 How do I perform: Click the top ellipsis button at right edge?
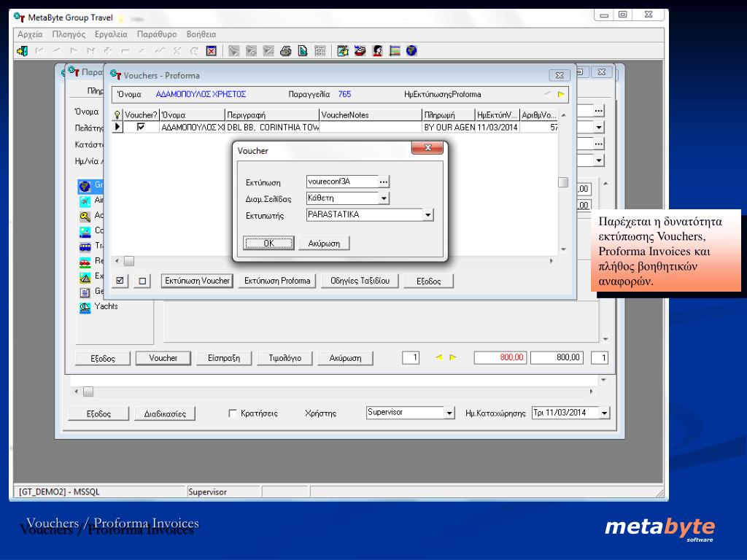pyautogui.click(x=599, y=111)
